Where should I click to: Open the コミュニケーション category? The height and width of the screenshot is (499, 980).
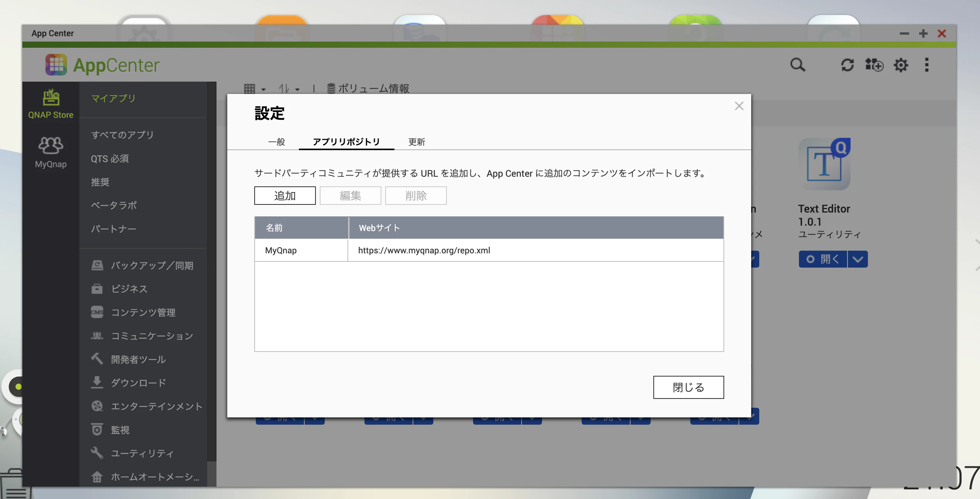click(x=142, y=336)
